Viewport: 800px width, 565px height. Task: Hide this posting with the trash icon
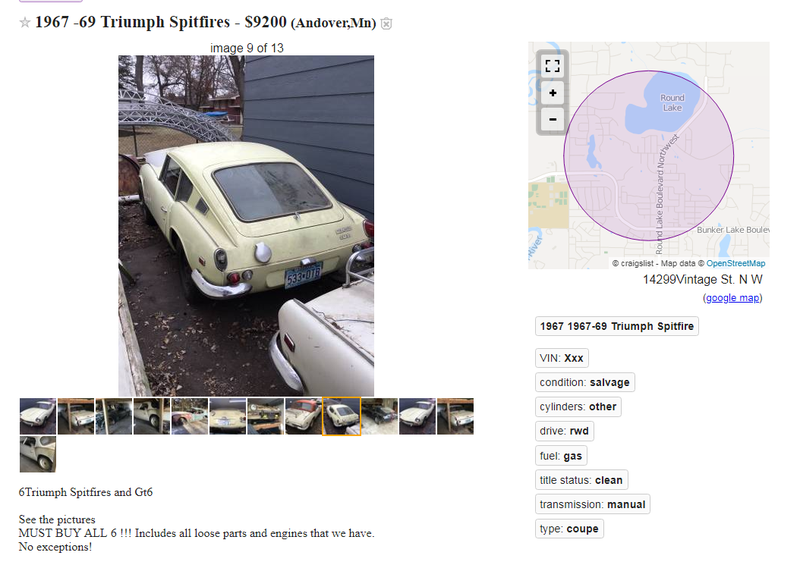pyautogui.click(x=387, y=23)
